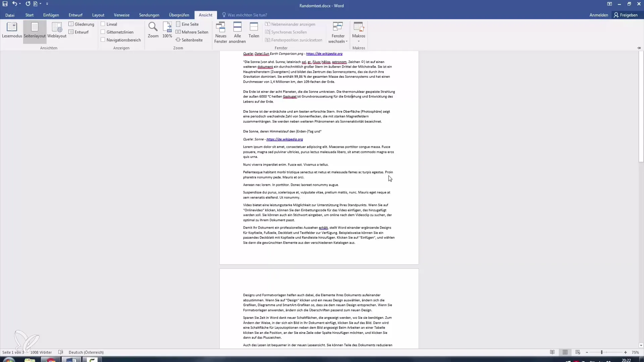Switch to the Einfügen tab
644x362 pixels.
[51, 15]
